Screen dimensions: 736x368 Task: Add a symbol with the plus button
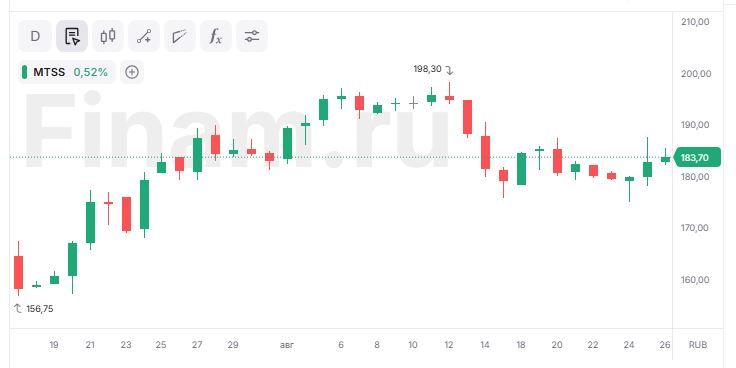(x=132, y=72)
